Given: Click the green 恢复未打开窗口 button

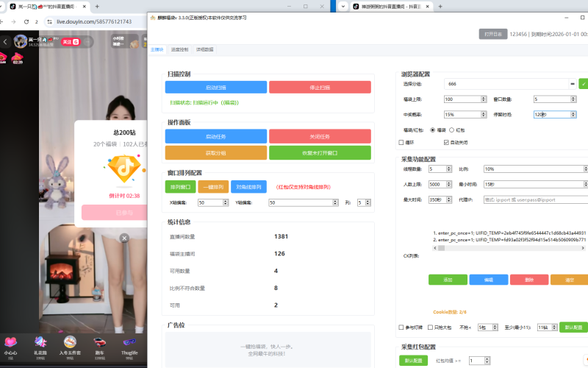Looking at the screenshot, I should click(x=320, y=153).
